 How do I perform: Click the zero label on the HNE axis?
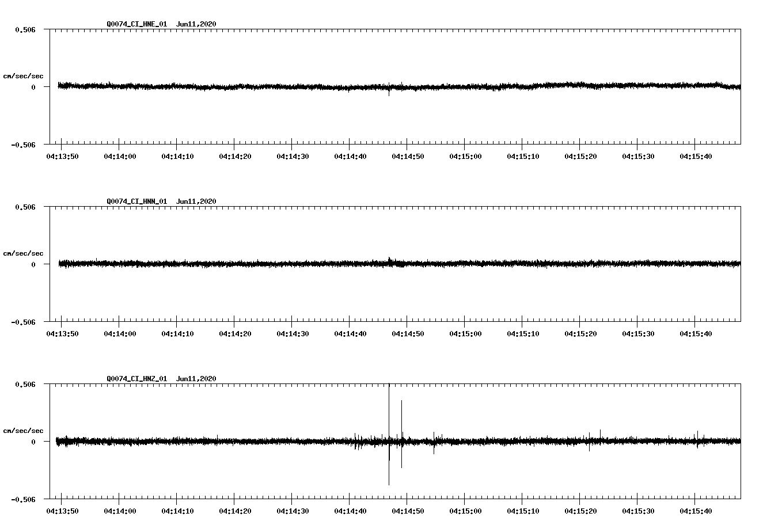click(33, 87)
